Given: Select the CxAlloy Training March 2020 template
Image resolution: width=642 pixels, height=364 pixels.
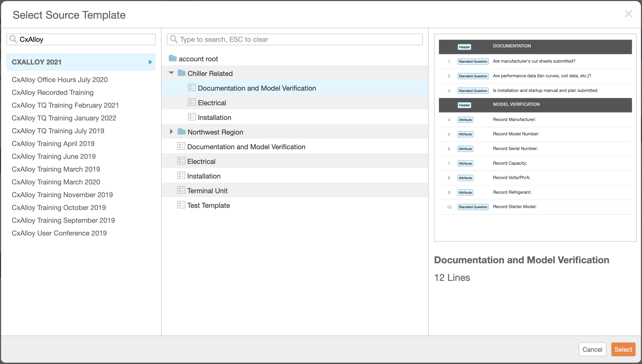Looking at the screenshot, I should [x=56, y=182].
